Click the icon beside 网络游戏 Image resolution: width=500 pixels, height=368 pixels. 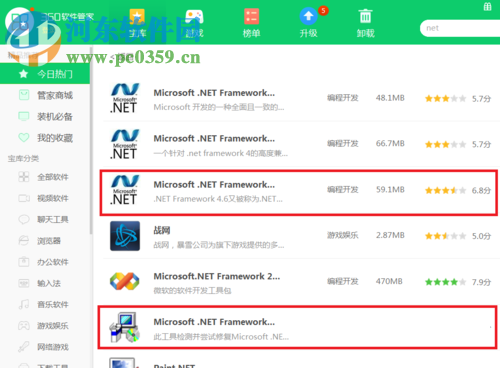24,347
